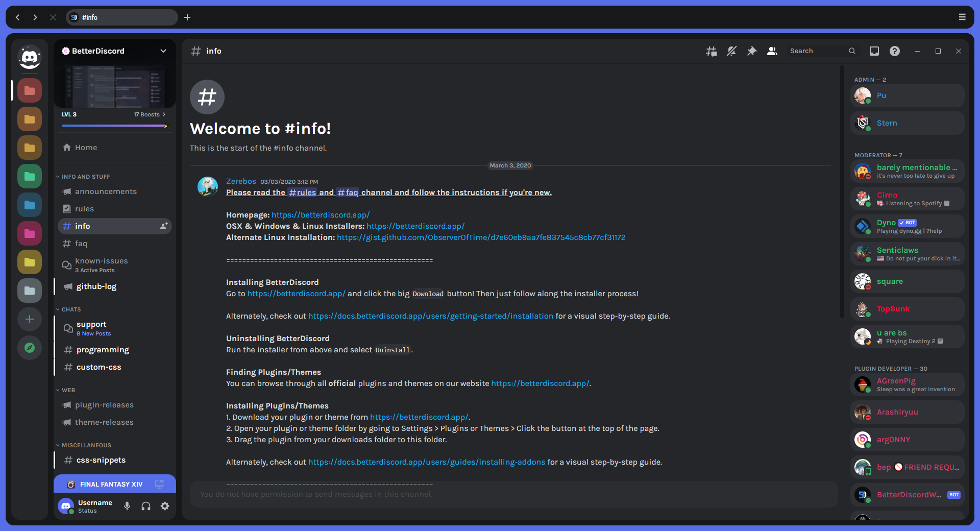The height and width of the screenshot is (531, 980).
Task: Collapse the CHATS category
Action: pos(68,309)
